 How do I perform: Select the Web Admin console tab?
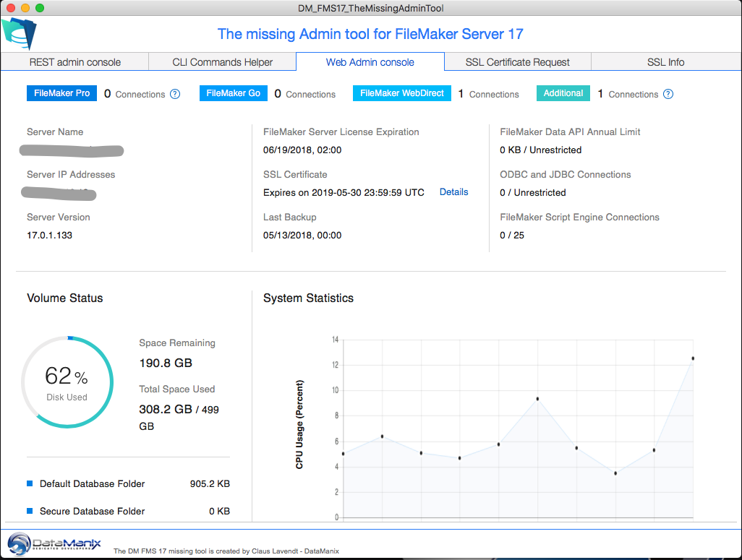(x=370, y=62)
